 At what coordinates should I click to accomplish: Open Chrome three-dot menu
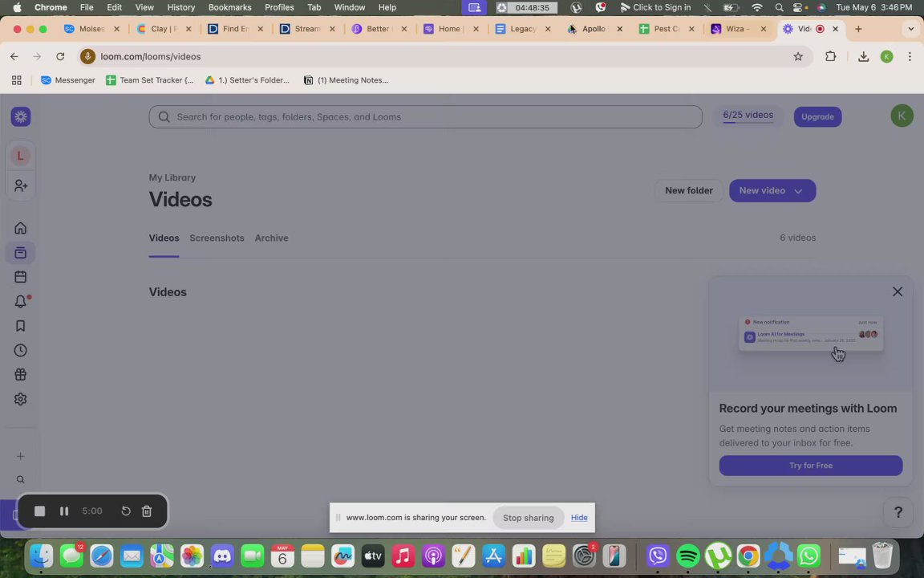pos(910,57)
